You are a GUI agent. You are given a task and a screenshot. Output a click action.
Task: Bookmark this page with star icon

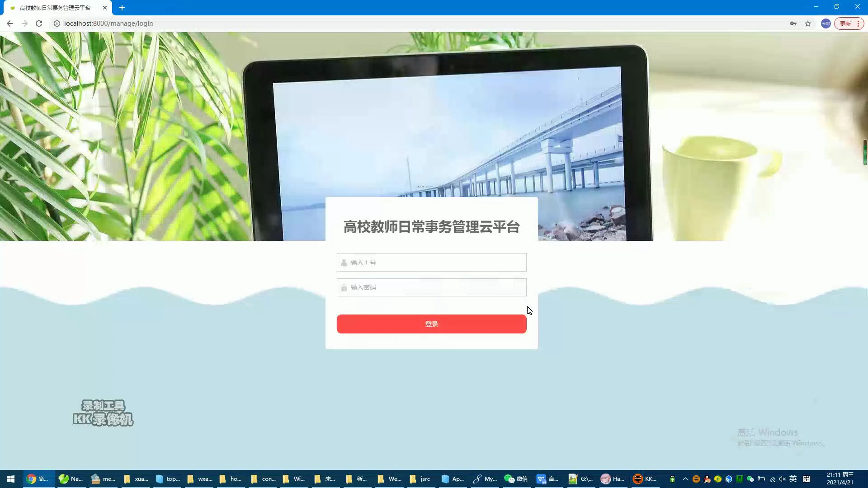click(x=808, y=23)
